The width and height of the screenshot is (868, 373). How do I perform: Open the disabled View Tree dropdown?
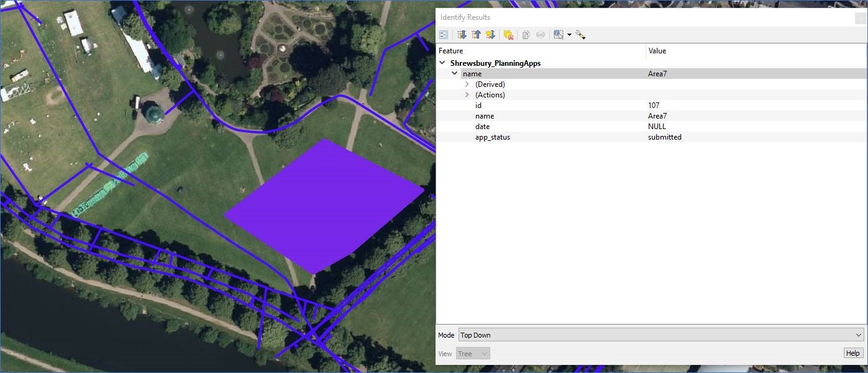pyautogui.click(x=473, y=354)
